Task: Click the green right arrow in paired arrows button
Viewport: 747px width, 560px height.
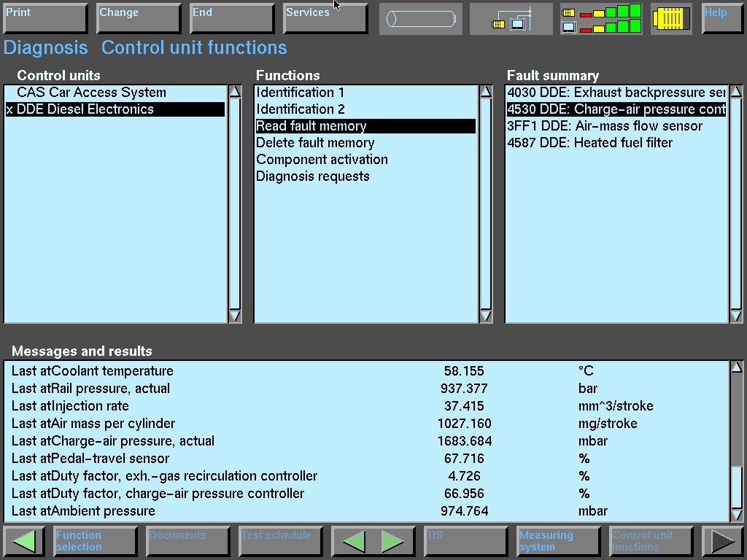Action: click(x=392, y=541)
